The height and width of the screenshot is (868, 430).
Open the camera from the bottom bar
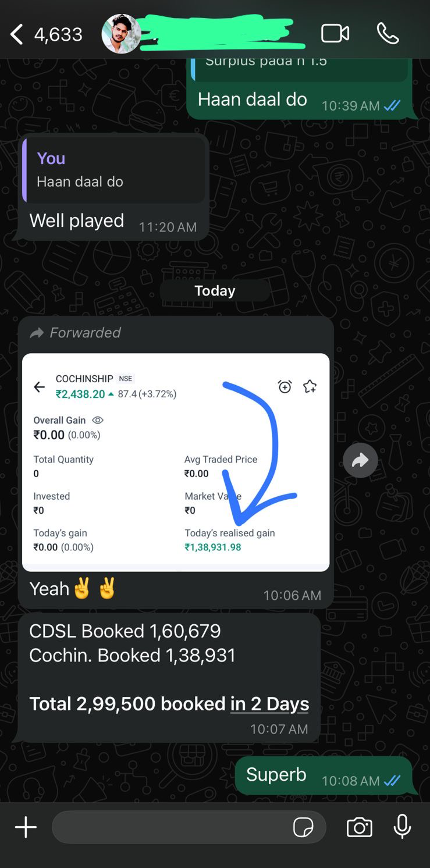(x=359, y=827)
